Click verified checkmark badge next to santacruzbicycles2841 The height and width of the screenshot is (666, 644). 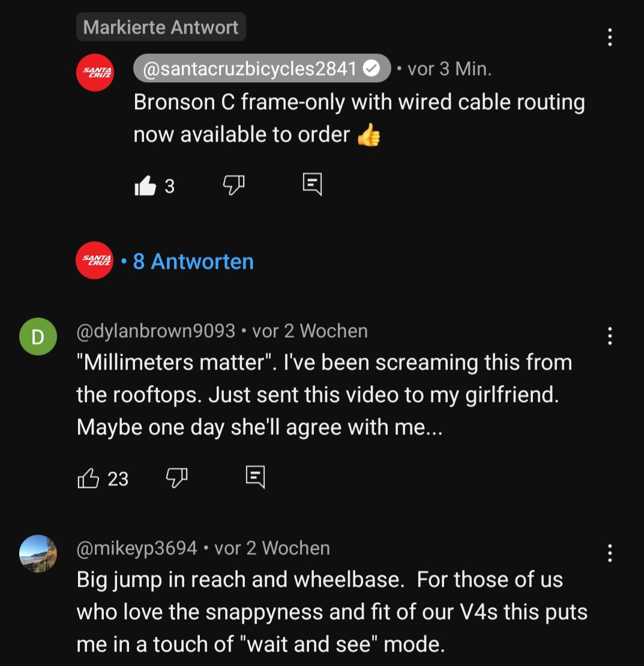click(372, 69)
